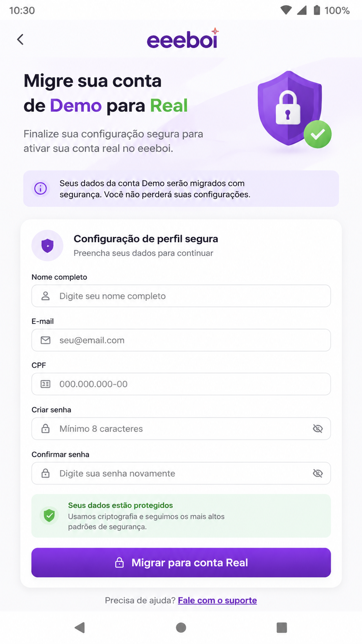
Task: Tap the Android recent apps square button
Action: 282,627
